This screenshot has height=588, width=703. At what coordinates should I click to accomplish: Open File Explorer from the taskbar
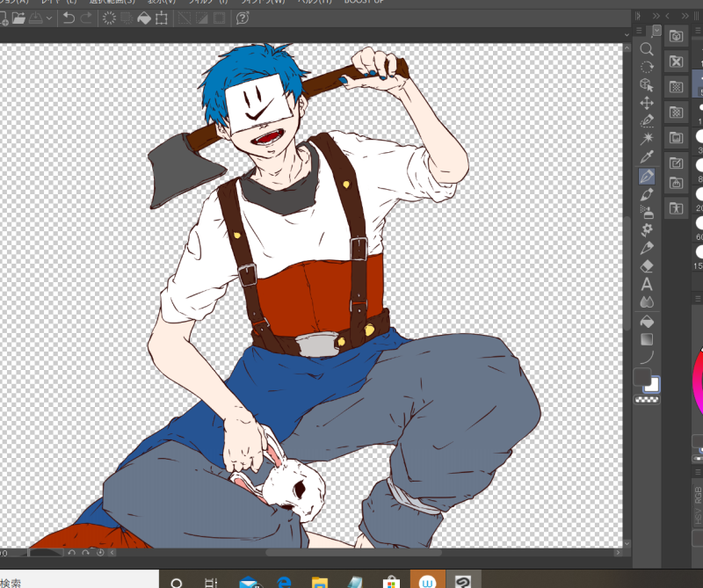coord(320,582)
